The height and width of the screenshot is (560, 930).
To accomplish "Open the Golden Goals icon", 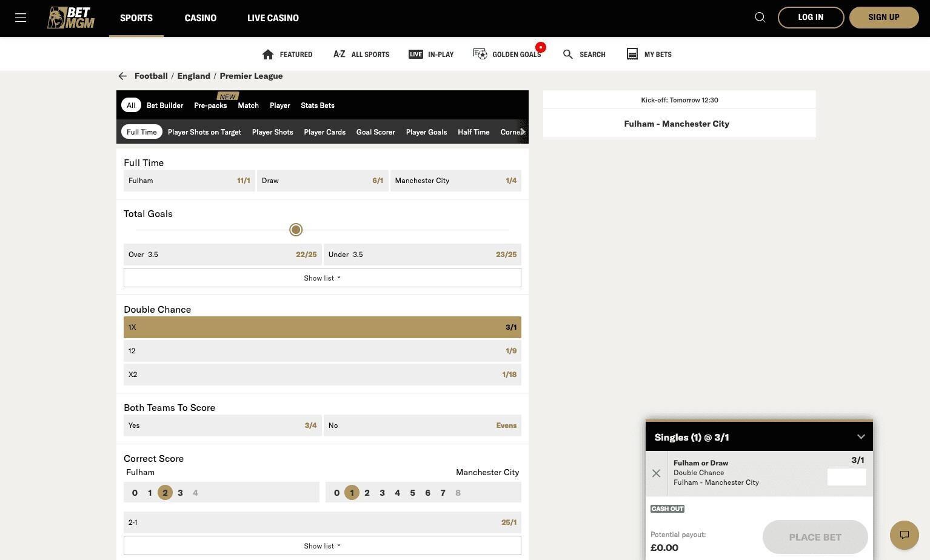I will pos(480,55).
